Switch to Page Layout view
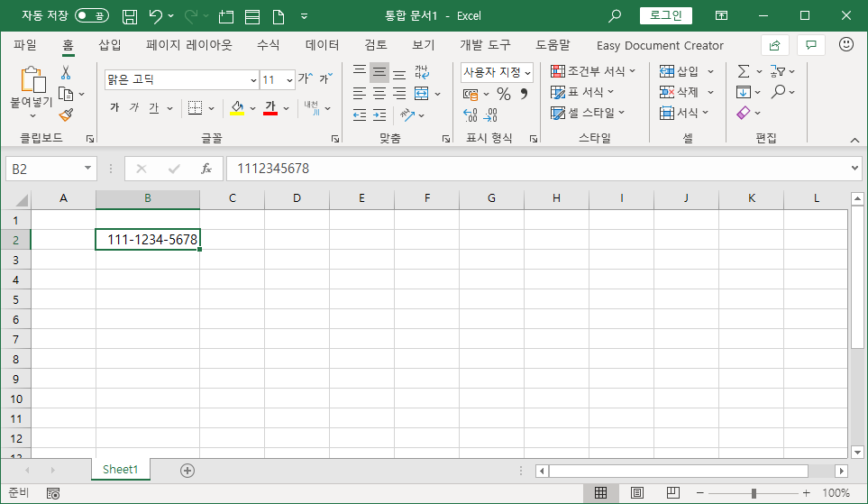The width and height of the screenshot is (868, 504). point(637,493)
